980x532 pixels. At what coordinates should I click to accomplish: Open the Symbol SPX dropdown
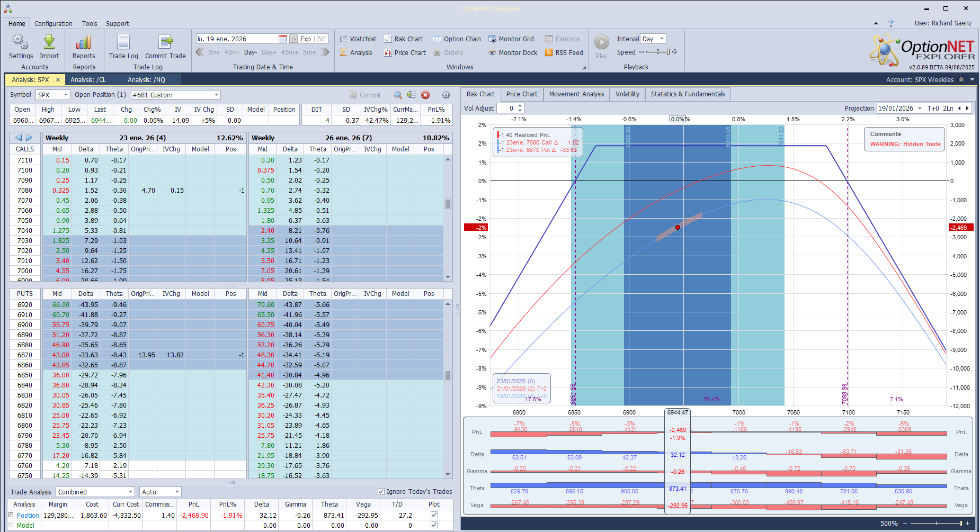tap(53, 95)
